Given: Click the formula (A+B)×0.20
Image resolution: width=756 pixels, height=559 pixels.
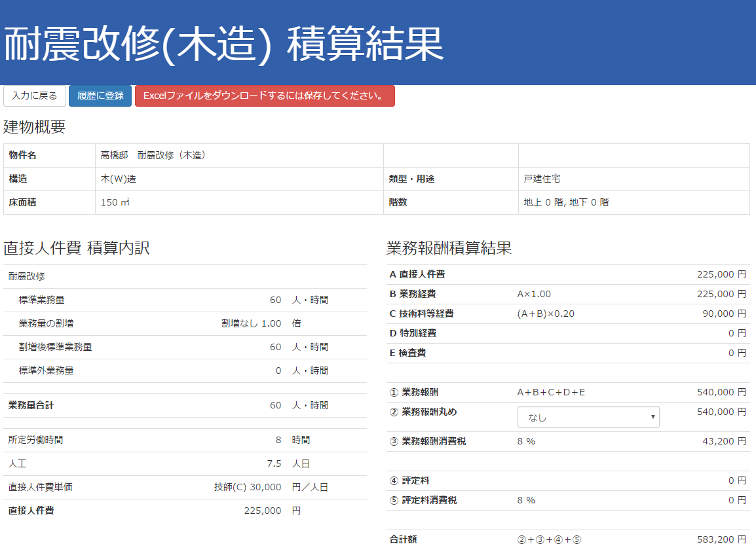Looking at the screenshot, I should [x=546, y=314].
